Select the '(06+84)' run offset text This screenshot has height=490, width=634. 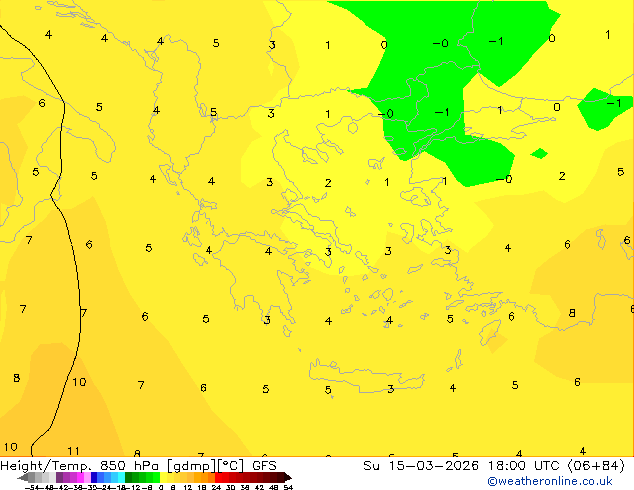pos(596,465)
